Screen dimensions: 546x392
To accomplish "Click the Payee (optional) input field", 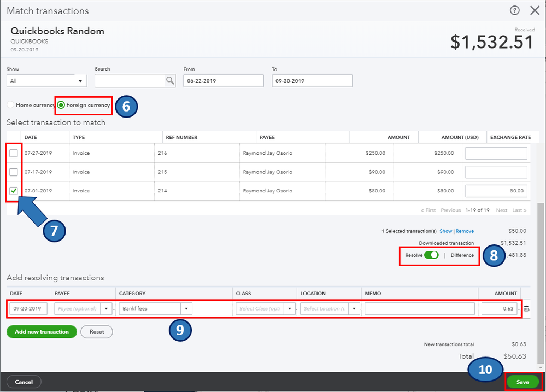I will click(78, 308).
